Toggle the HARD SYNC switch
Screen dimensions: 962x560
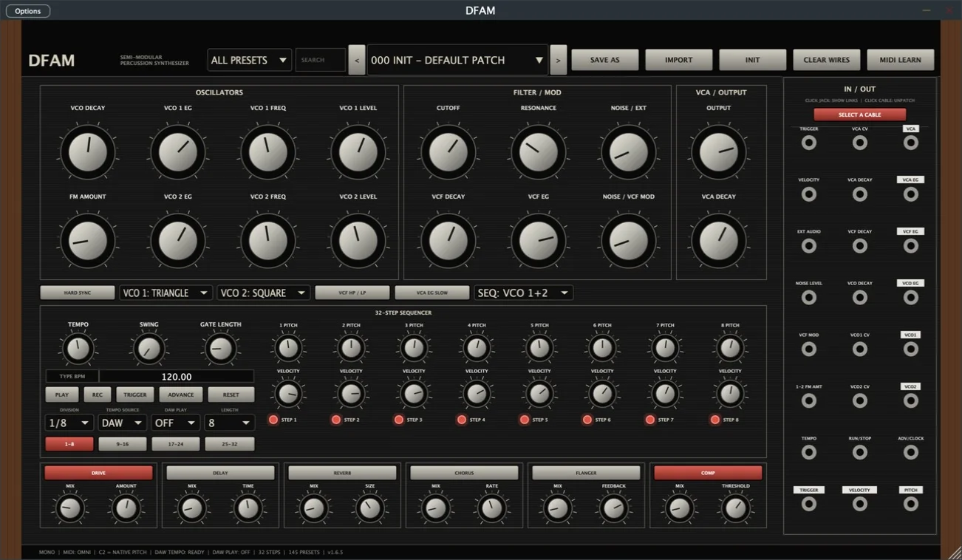coord(78,293)
